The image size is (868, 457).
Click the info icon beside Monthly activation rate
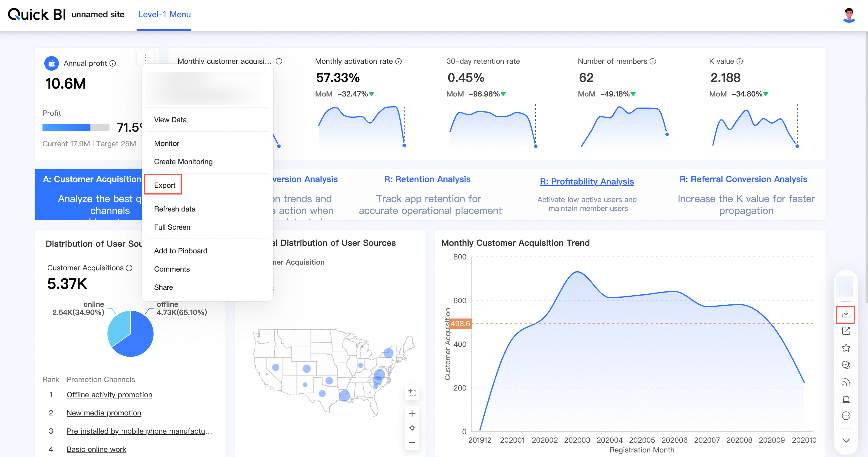pos(398,61)
